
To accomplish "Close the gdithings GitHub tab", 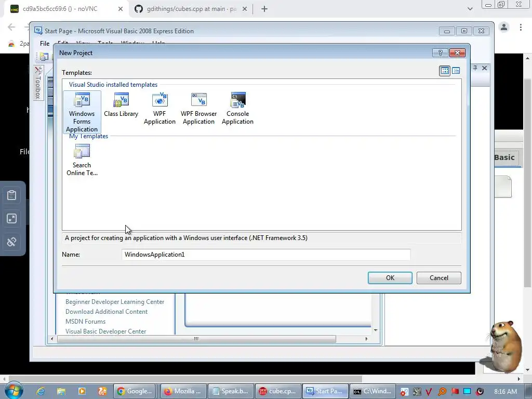I will [x=245, y=9].
